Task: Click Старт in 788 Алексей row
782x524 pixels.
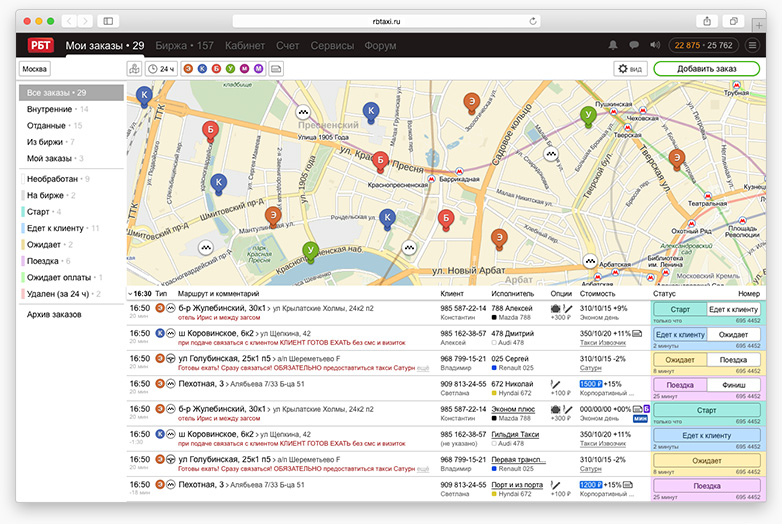Action: click(x=679, y=309)
